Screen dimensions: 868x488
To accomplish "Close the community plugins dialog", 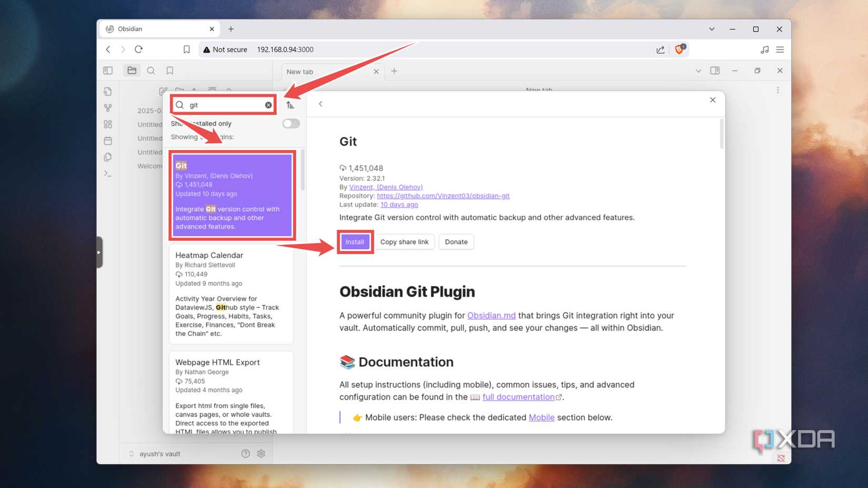I will [712, 100].
